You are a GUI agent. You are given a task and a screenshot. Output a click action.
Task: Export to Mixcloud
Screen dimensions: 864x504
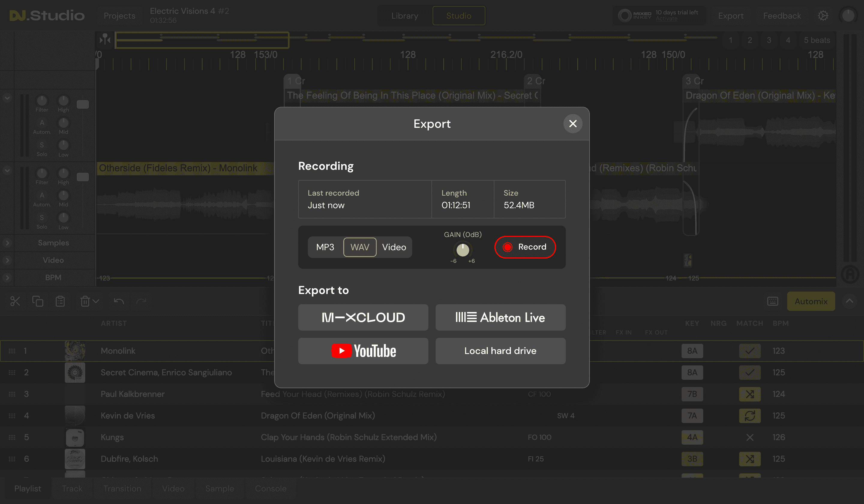click(363, 317)
